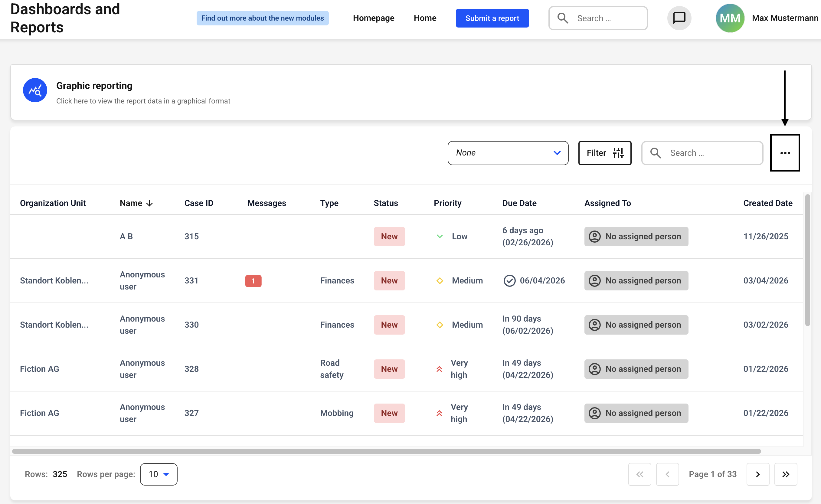Click the Submit a report button

tap(492, 18)
